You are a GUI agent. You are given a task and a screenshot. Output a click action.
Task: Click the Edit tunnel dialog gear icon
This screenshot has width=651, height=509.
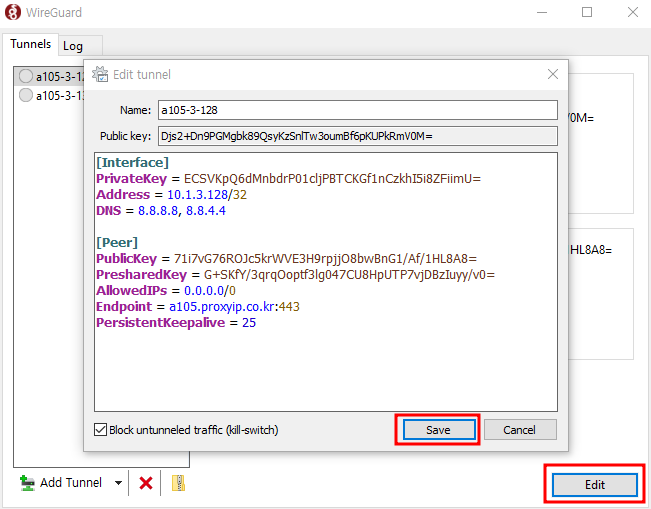tap(100, 74)
